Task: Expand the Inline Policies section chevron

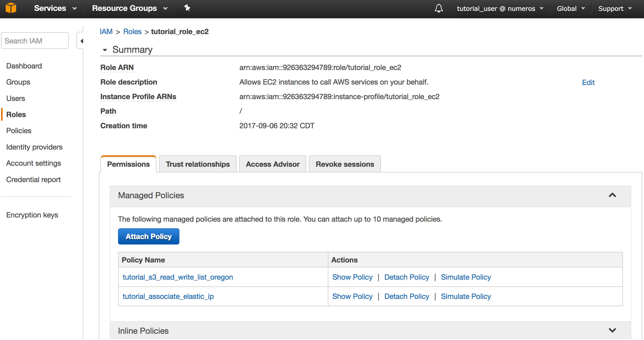Action: pos(612,330)
